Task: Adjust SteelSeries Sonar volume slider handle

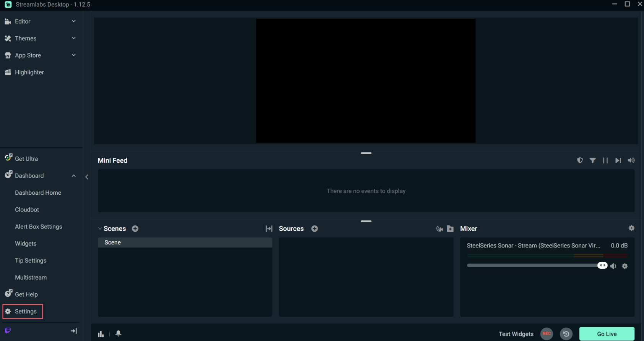Action: (x=602, y=265)
